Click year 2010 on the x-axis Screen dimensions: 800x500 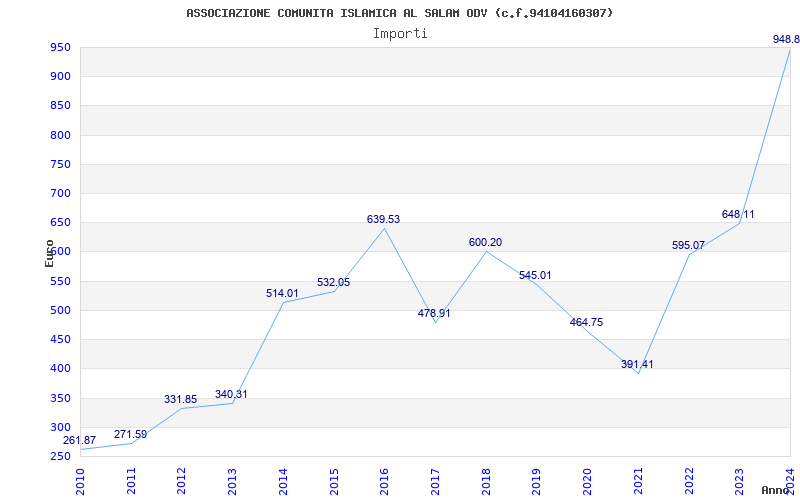[x=80, y=482]
